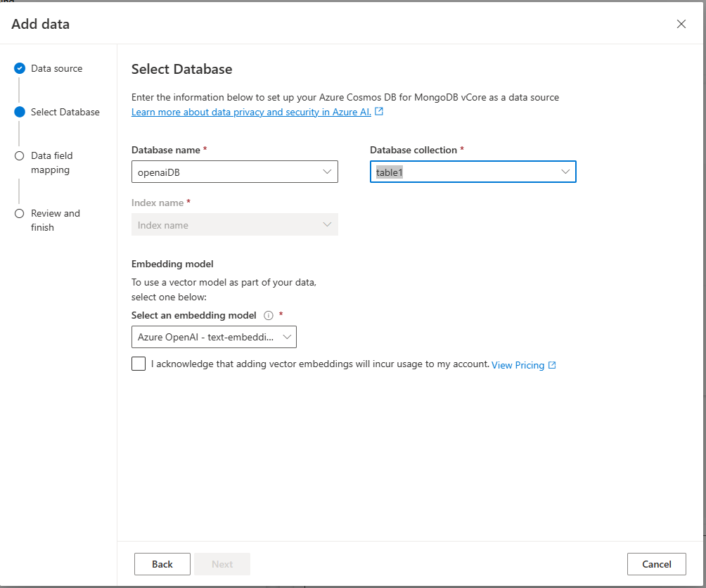Click the Cancel button
The height and width of the screenshot is (588, 706).
point(656,563)
